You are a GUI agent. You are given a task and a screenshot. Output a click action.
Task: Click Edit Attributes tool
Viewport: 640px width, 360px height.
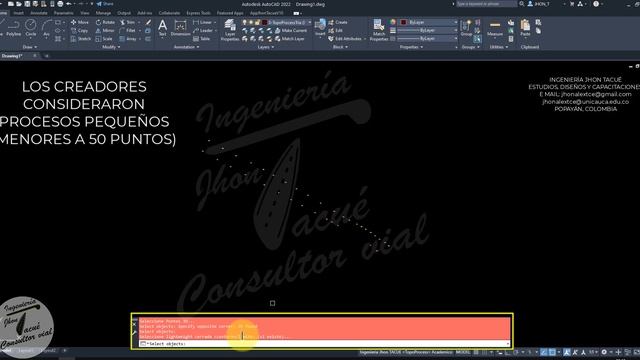345,39
